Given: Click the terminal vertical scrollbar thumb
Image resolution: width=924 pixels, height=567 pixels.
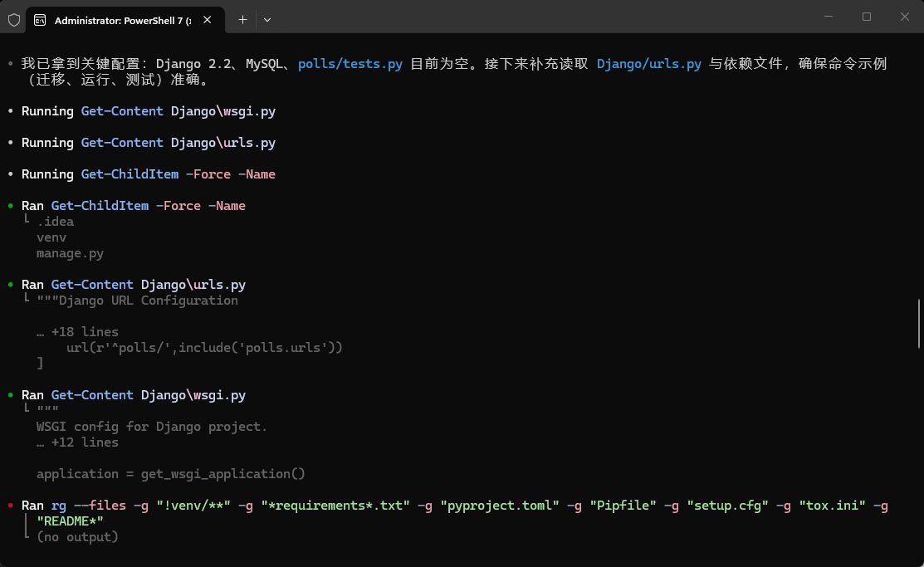Looking at the screenshot, I should pyautogui.click(x=919, y=324).
